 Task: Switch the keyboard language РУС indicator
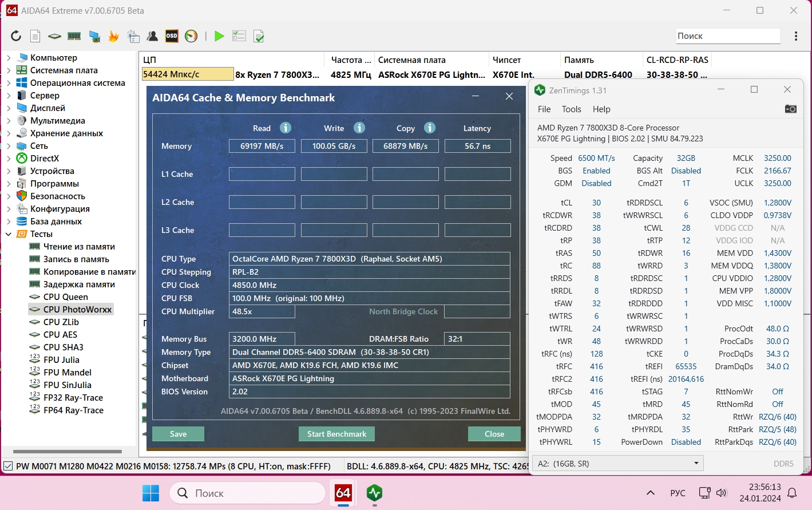pyautogui.click(x=678, y=493)
